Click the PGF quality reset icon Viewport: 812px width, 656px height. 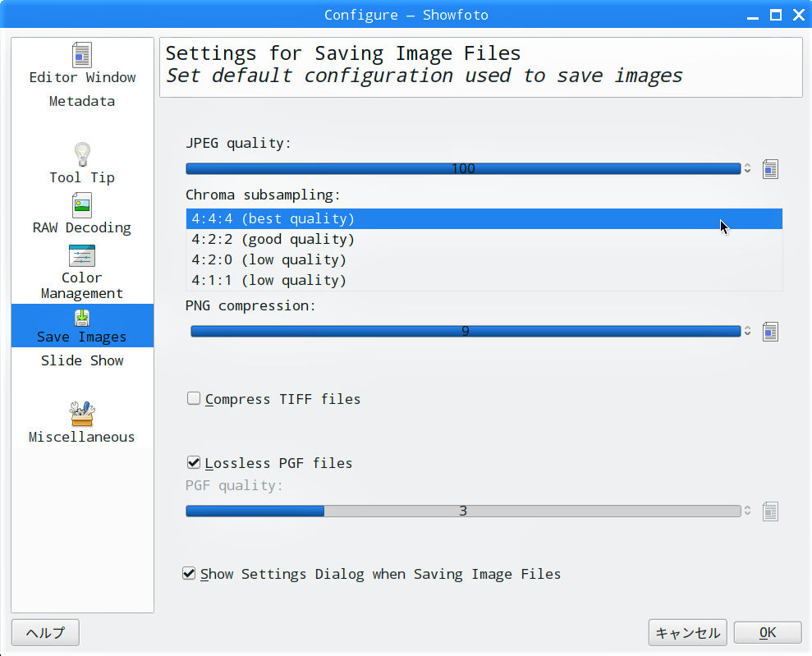[x=770, y=511]
